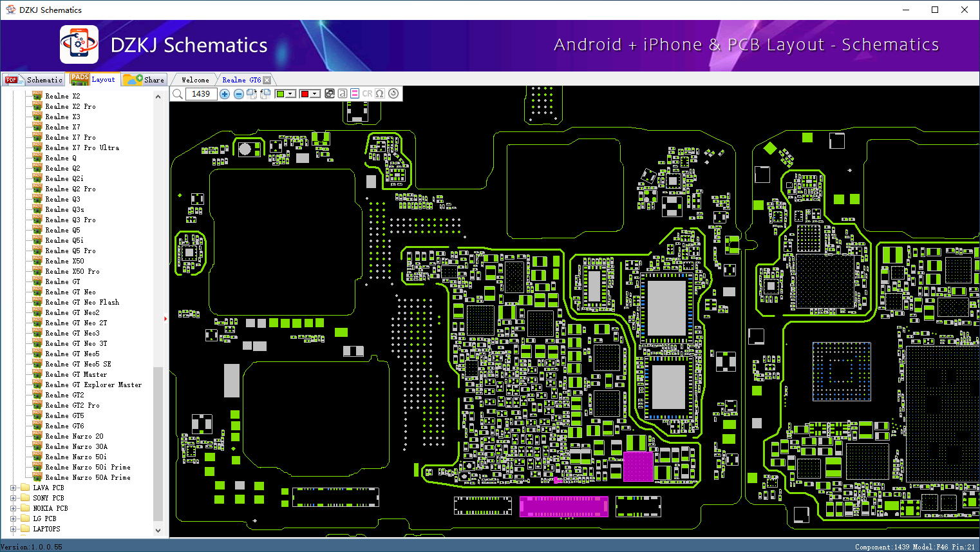Screen dimensions: 980x552
Task: Open the Realme GT Neo Flash entry
Action: click(x=82, y=302)
